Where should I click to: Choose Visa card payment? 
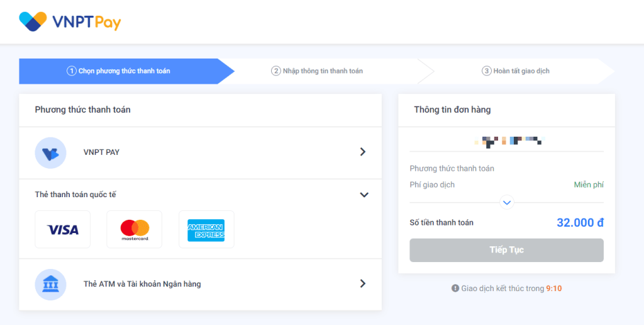[63, 230]
